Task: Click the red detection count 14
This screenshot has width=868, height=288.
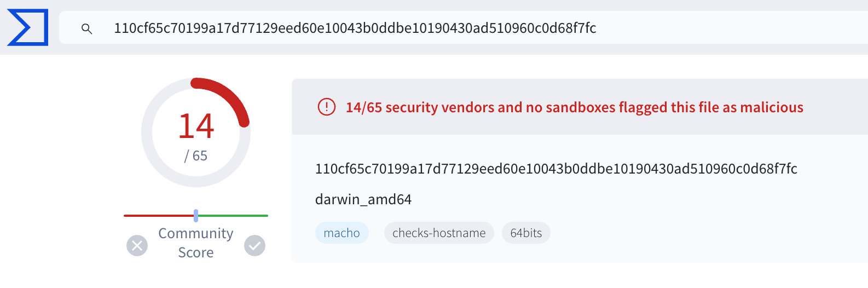Action: pyautogui.click(x=196, y=126)
